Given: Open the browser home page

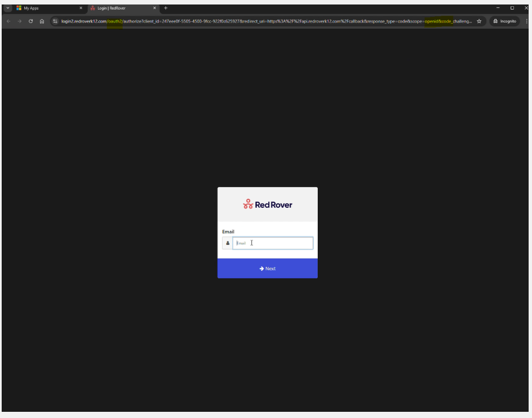Looking at the screenshot, I should coord(42,21).
